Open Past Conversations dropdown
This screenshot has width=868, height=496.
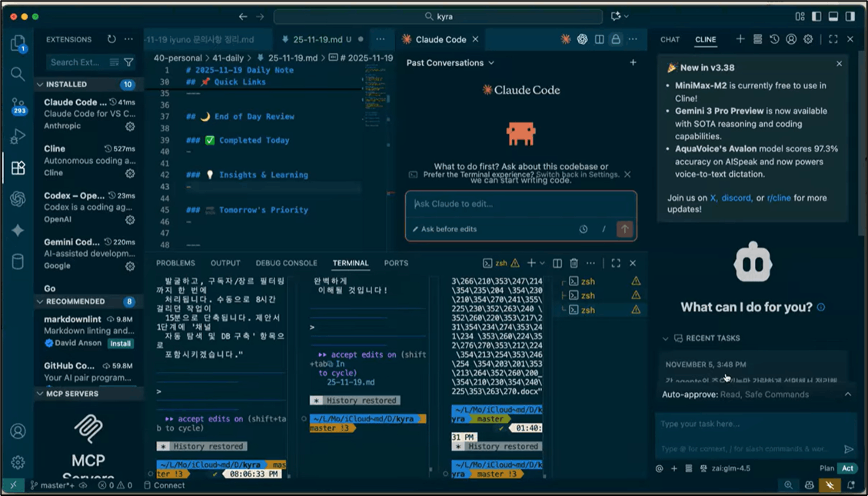pyautogui.click(x=450, y=63)
